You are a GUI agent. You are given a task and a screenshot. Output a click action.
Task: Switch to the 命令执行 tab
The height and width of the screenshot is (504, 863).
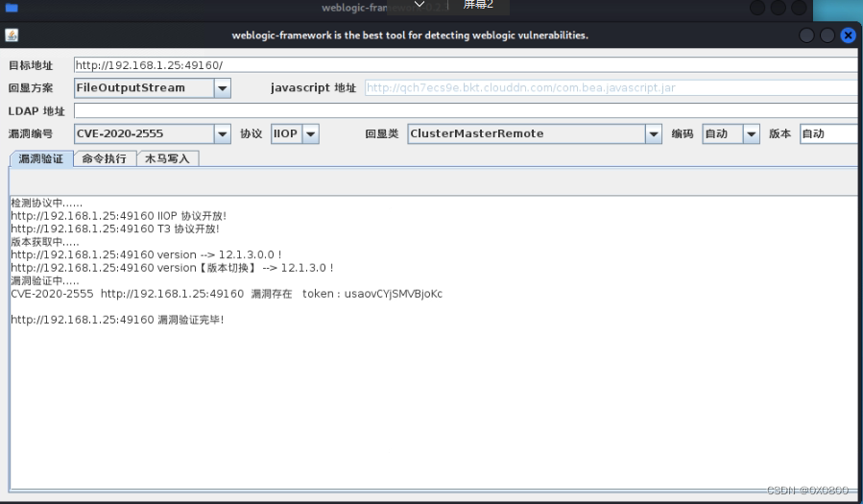coord(105,158)
